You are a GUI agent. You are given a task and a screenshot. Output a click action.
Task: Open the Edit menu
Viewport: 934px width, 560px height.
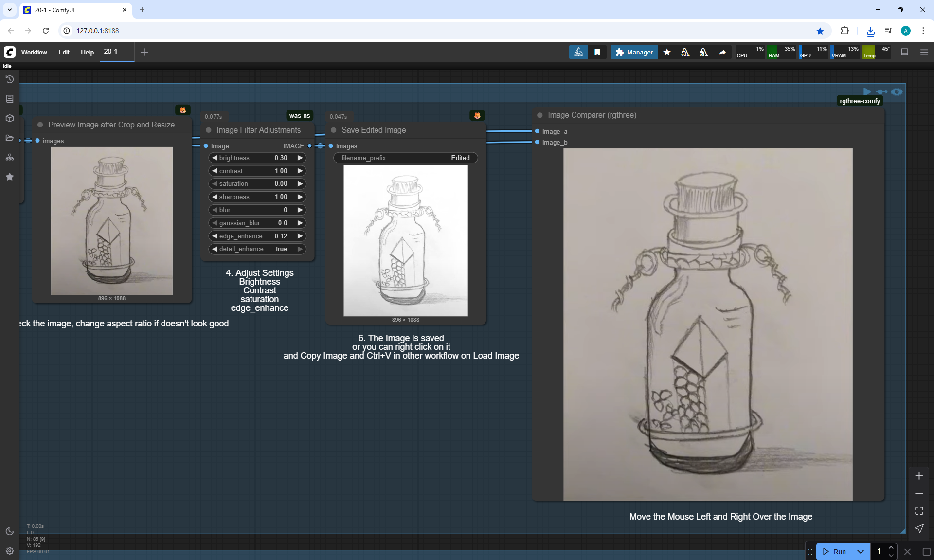coord(64,52)
